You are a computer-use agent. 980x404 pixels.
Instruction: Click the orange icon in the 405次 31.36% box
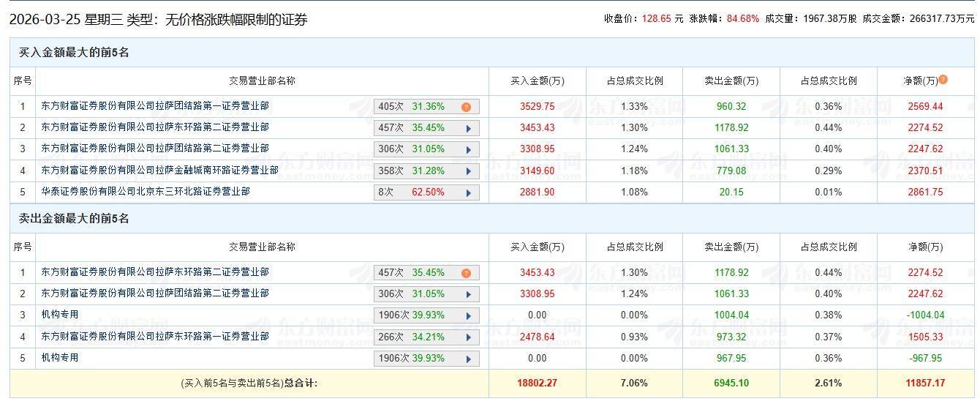pos(466,107)
